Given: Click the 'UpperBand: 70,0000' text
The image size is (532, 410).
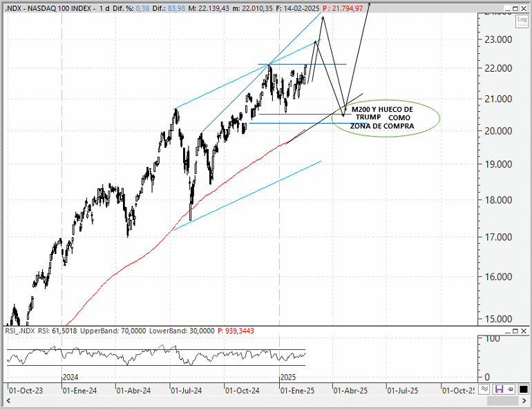Looking at the screenshot, I should [x=113, y=331].
